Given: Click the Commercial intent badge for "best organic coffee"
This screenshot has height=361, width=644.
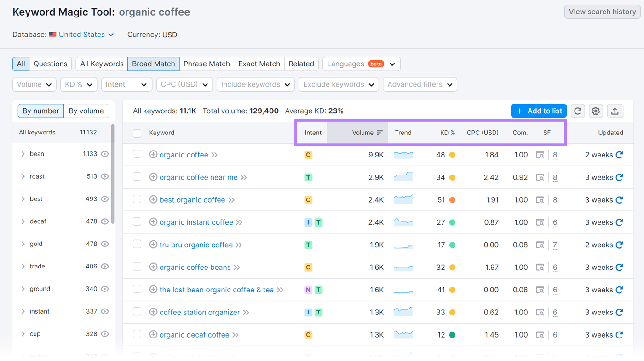Looking at the screenshot, I should click(x=308, y=200).
